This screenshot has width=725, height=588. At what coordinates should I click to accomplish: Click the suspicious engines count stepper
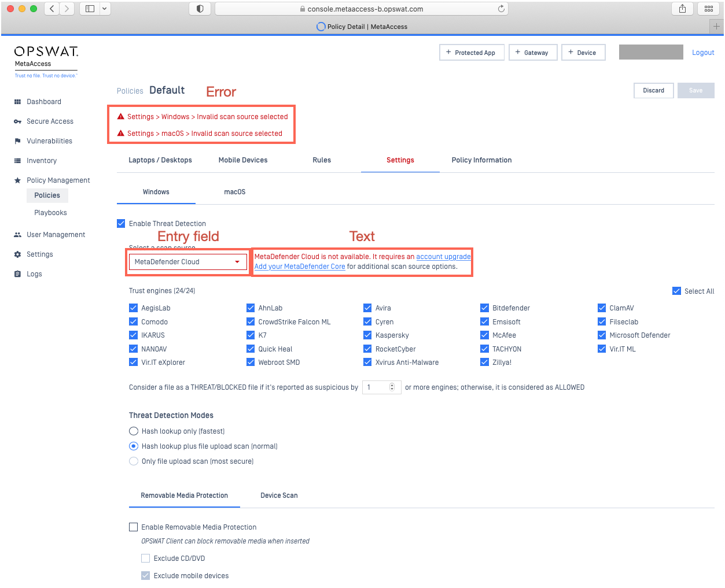(392, 387)
